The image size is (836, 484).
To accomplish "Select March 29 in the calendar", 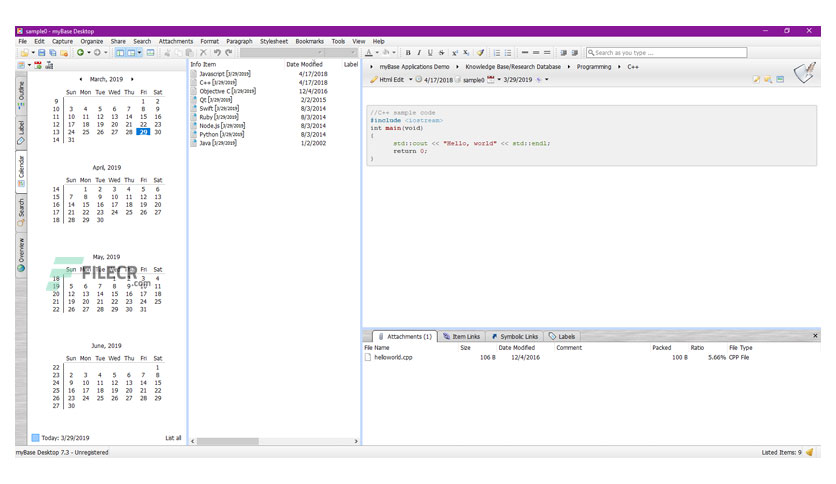I will click(143, 132).
